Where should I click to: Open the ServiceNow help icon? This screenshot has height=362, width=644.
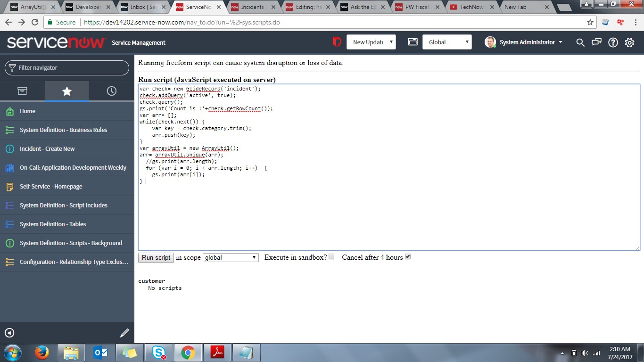coord(613,42)
